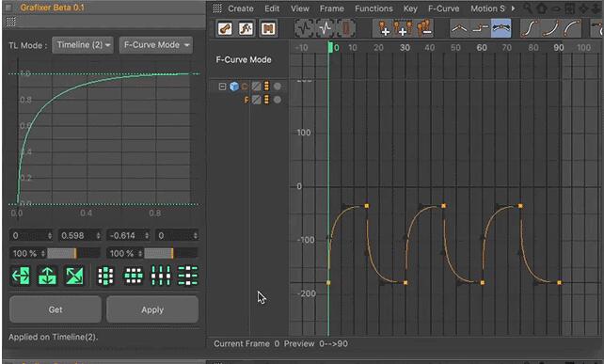Viewport: 604px width, 364px height.
Task: Open the Edit menu
Action: point(272,8)
